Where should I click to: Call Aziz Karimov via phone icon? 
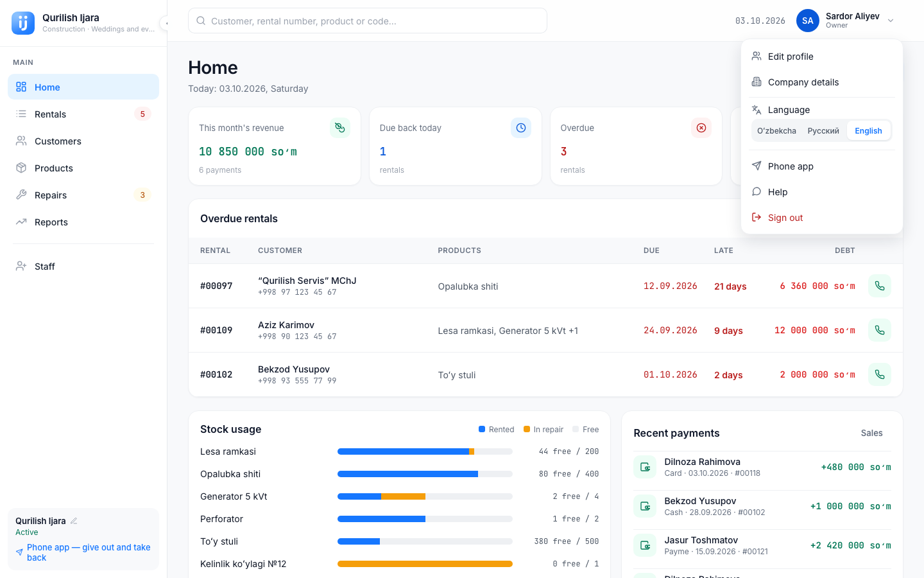click(880, 330)
